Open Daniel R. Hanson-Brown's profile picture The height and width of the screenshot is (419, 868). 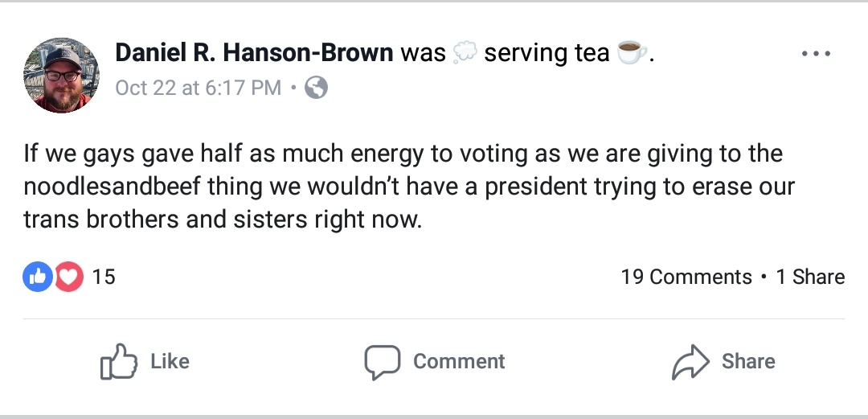point(61,76)
